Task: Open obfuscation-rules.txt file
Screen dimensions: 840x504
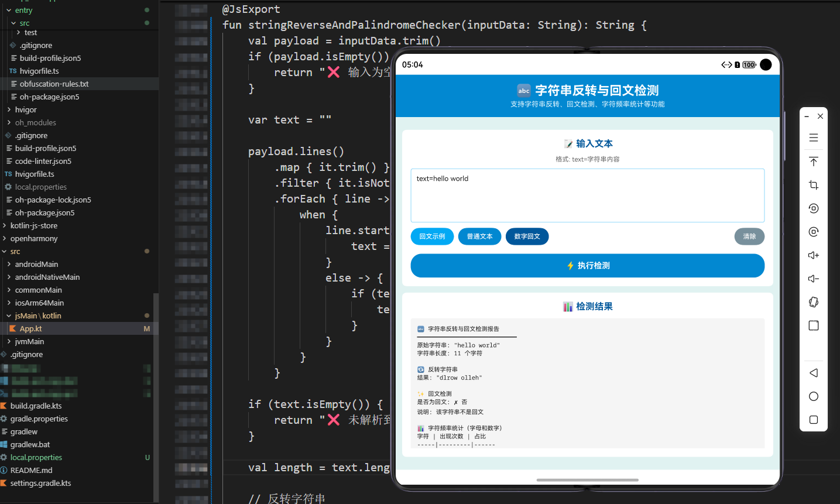Action: click(x=54, y=84)
